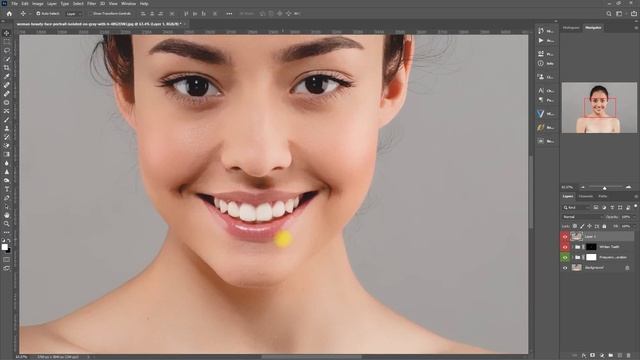Open the layer filter Kind dropdown

pos(576,207)
